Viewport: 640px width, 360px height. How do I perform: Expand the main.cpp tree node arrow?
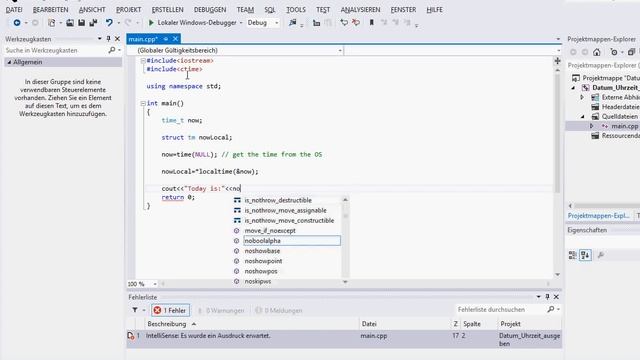click(591, 126)
